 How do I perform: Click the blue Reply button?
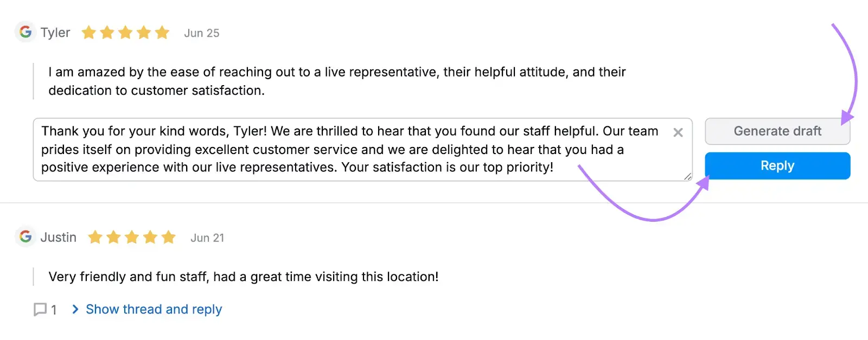[777, 165]
